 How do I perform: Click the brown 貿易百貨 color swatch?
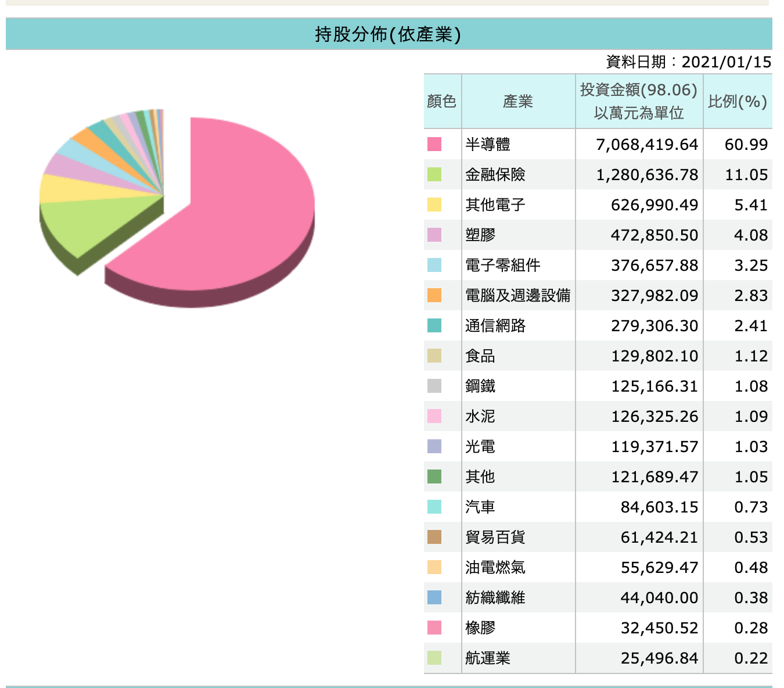point(434,537)
